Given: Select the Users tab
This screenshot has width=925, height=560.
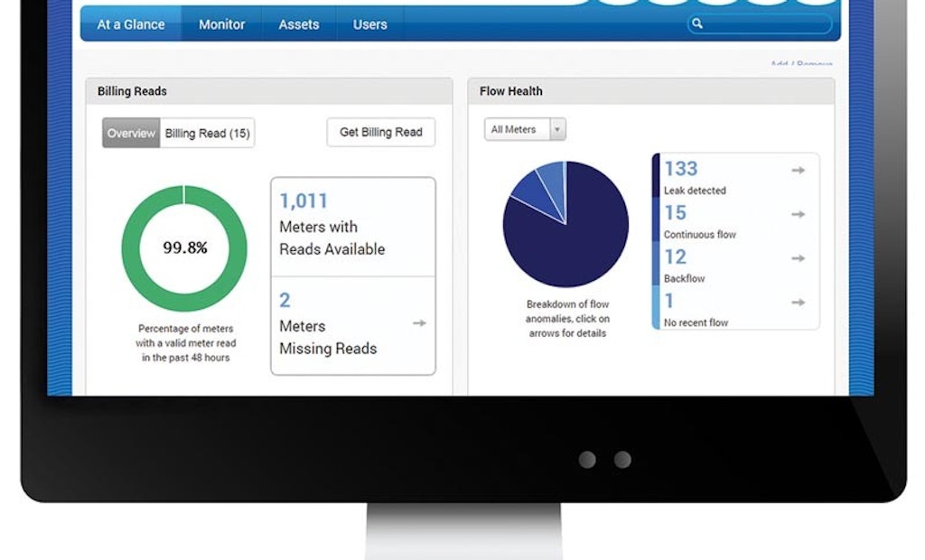Looking at the screenshot, I should click(369, 24).
